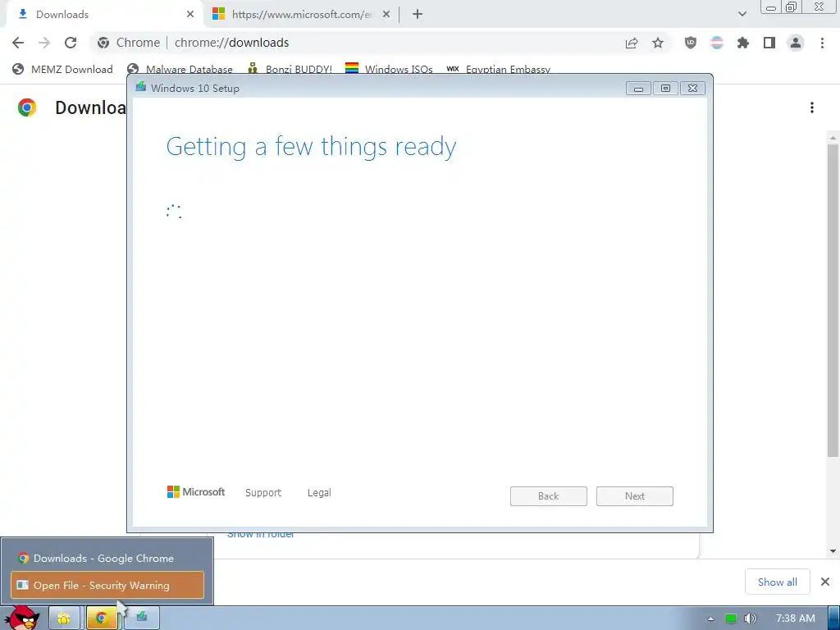
Task: Select Open File - Security Warning entry
Action: 107,585
